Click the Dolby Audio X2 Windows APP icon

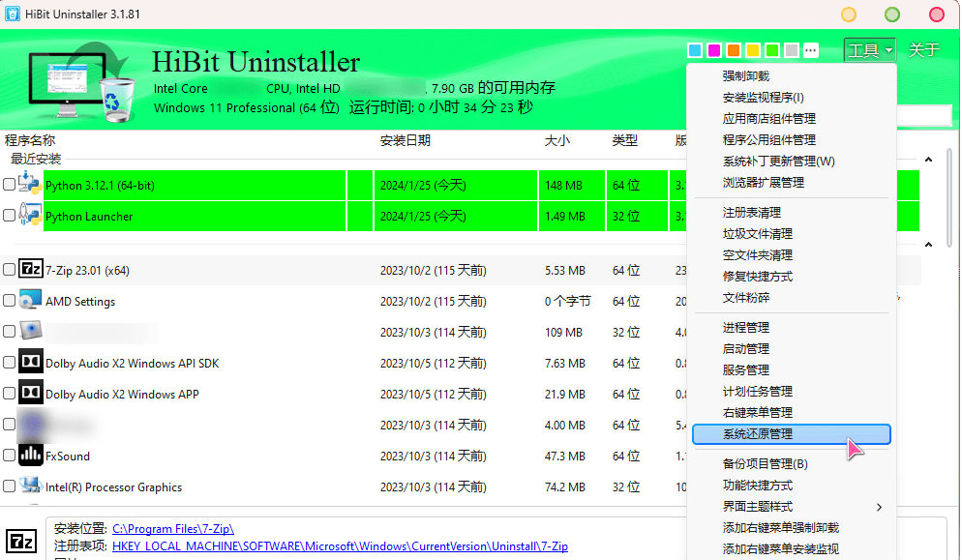point(30,394)
